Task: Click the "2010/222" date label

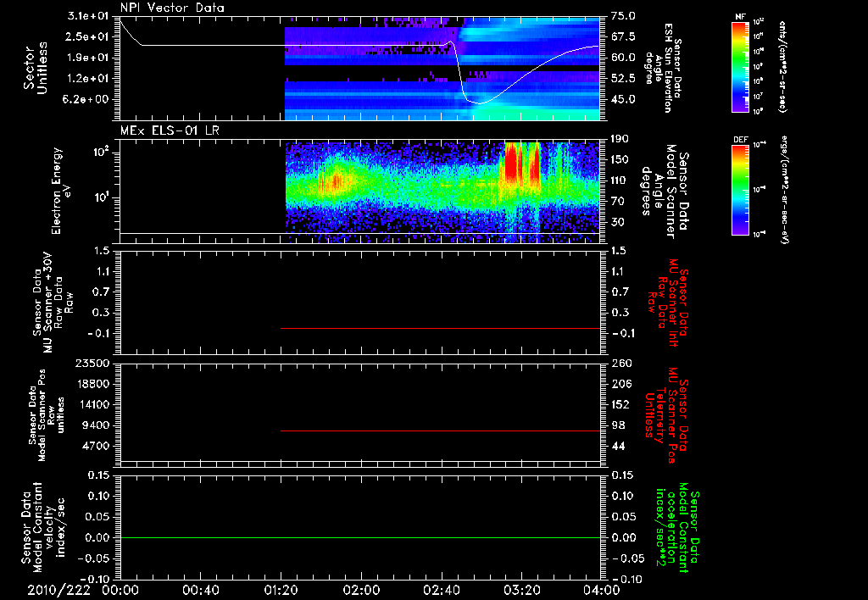Action: click(x=58, y=590)
